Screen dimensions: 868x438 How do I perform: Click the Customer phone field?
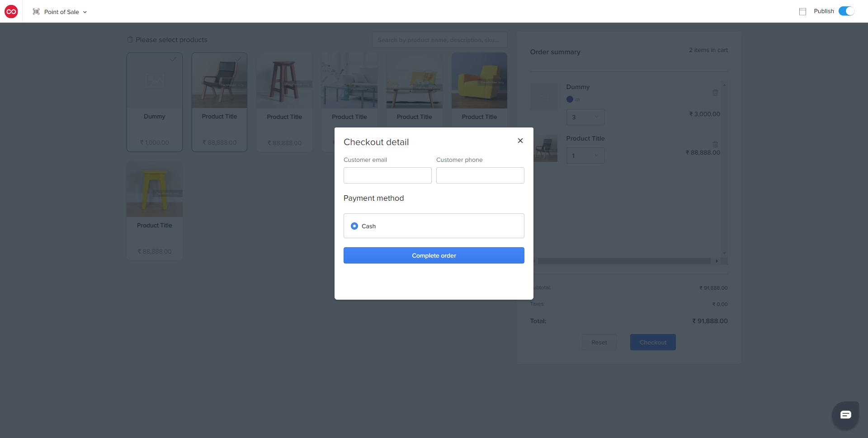[480, 175]
